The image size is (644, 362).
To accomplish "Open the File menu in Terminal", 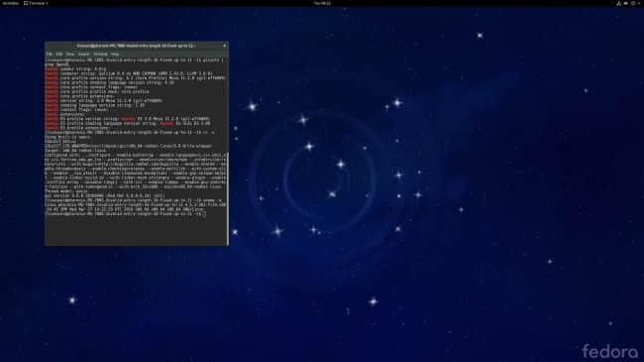I will tap(50, 54).
